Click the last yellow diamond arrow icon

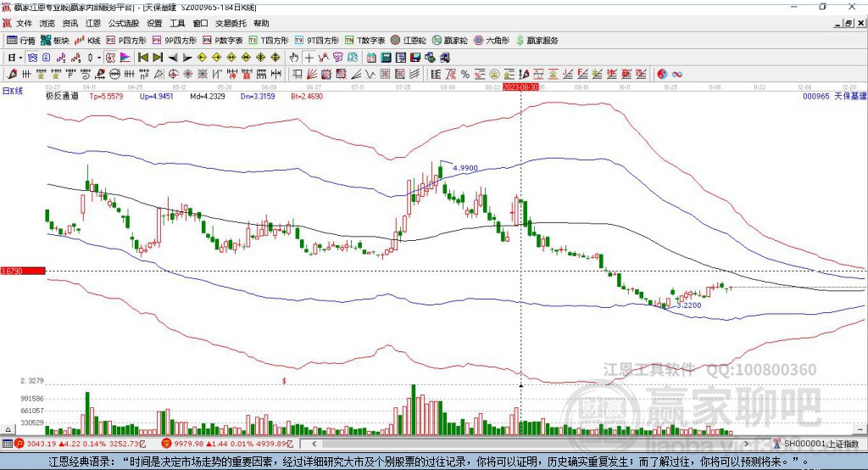coord(275,58)
